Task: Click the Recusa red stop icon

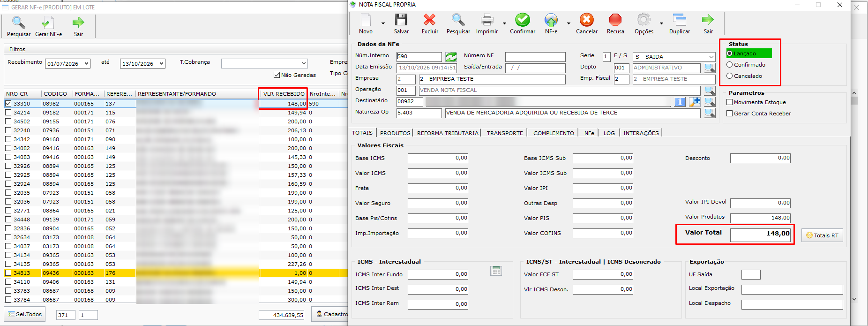Action: (615, 20)
